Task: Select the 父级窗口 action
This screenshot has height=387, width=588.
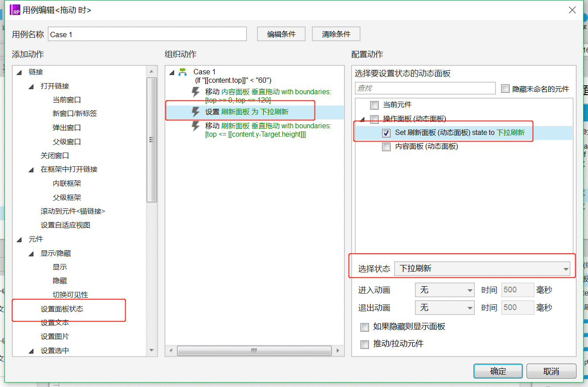Action: (x=67, y=142)
